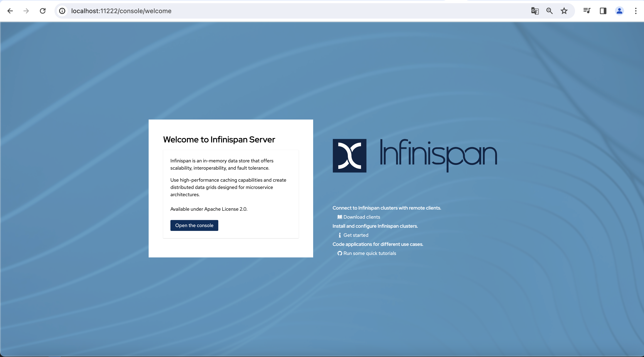Click the GitHub icon beside tutorials

(339, 253)
